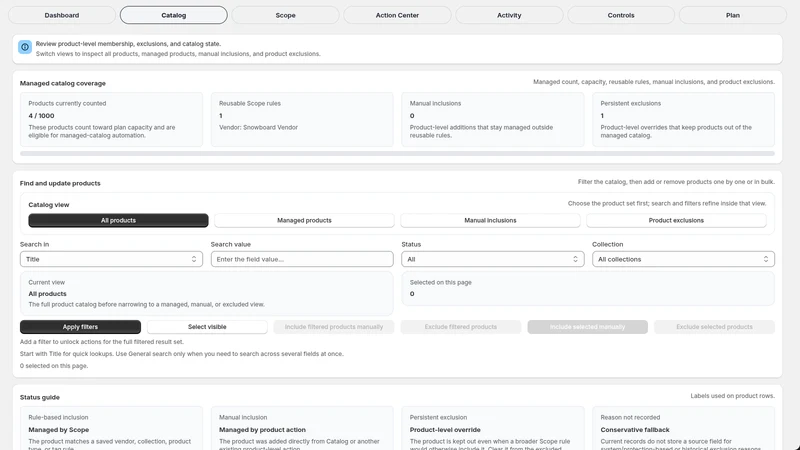Go to the Activity tab

pyautogui.click(x=509, y=15)
